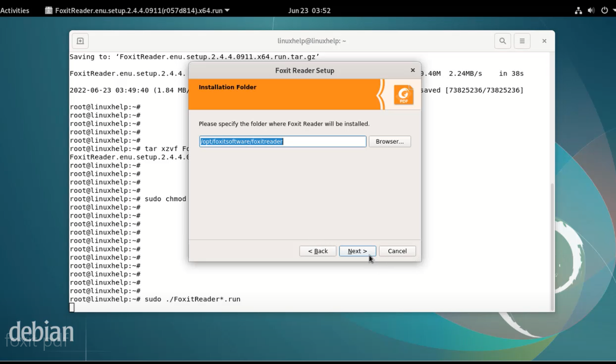The width and height of the screenshot is (616, 364).
Task: Click the network status icon
Action: click(578, 11)
